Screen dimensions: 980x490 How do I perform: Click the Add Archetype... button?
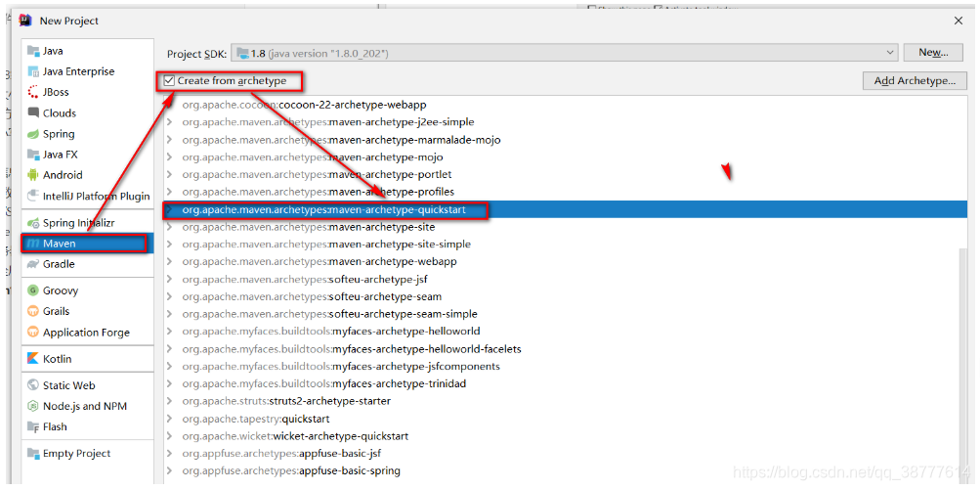(x=915, y=81)
